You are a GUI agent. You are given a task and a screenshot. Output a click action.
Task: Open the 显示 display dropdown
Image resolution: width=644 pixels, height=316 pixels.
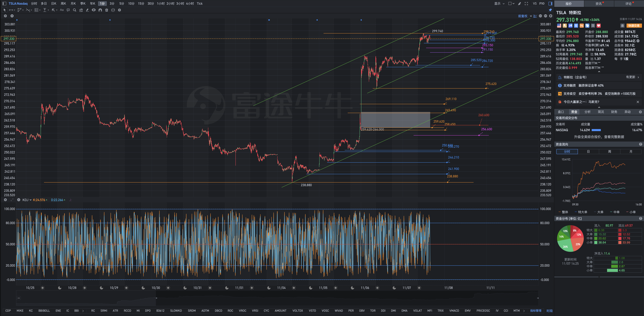pos(499,3)
